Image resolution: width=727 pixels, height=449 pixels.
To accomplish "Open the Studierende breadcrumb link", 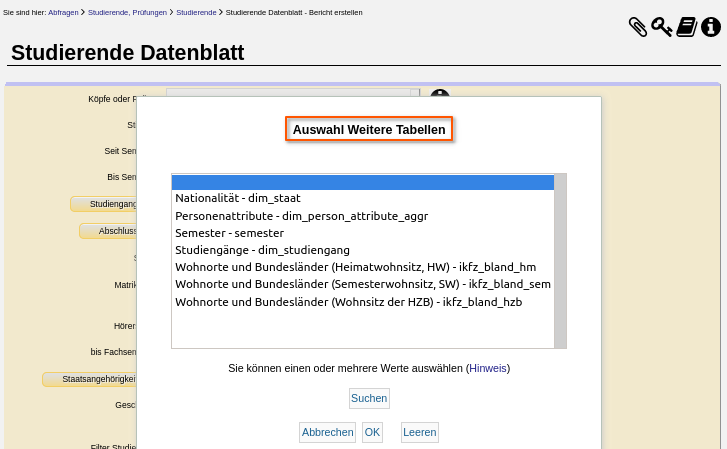I will [196, 12].
